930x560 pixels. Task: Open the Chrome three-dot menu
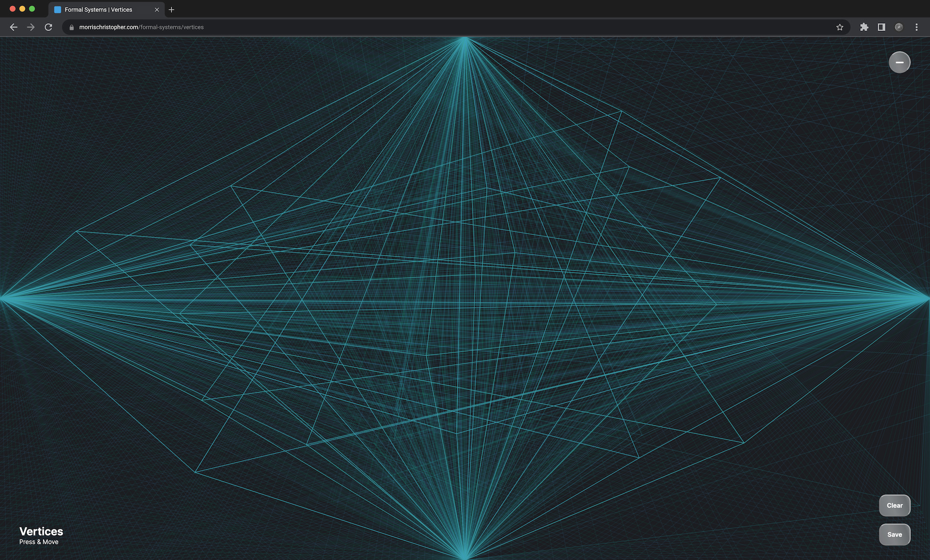916,27
